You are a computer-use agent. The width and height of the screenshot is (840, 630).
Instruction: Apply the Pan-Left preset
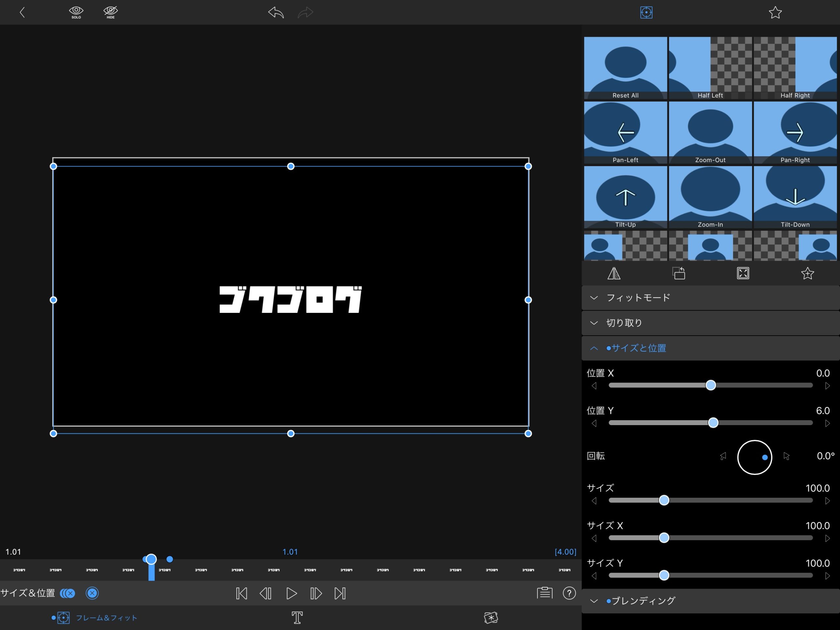[x=625, y=133]
